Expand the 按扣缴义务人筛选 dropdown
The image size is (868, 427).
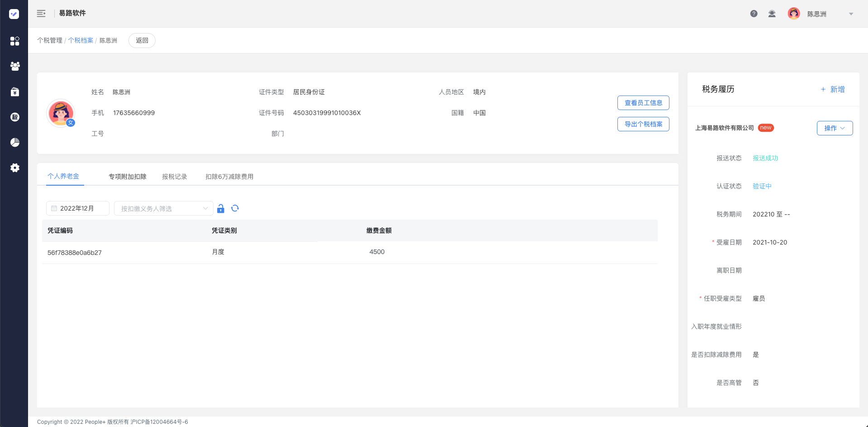[163, 208]
